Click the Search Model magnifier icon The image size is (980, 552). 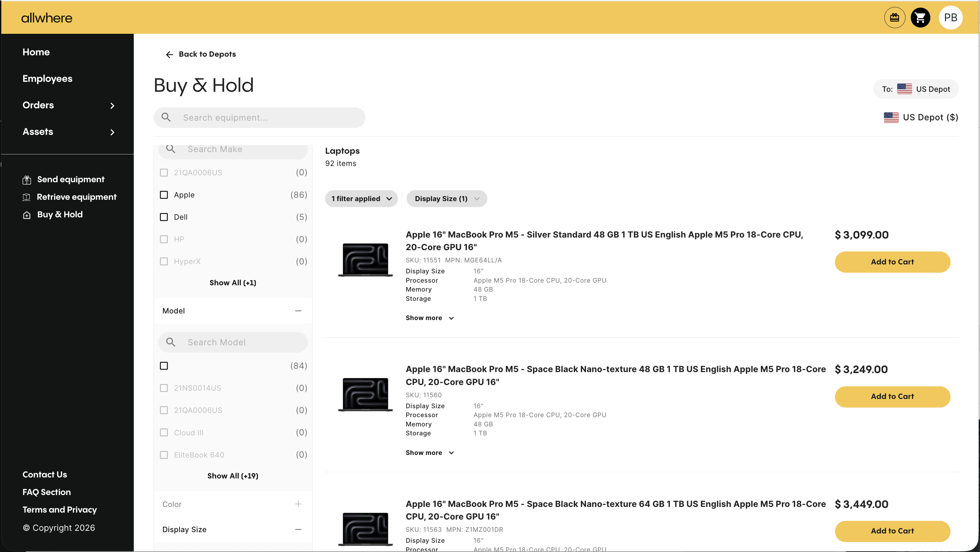click(171, 342)
